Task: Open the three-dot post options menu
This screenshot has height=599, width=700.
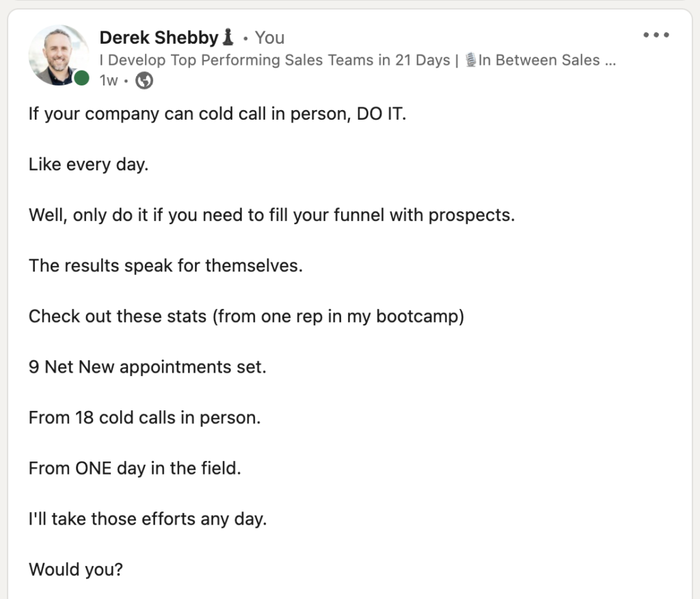Action: [x=656, y=35]
